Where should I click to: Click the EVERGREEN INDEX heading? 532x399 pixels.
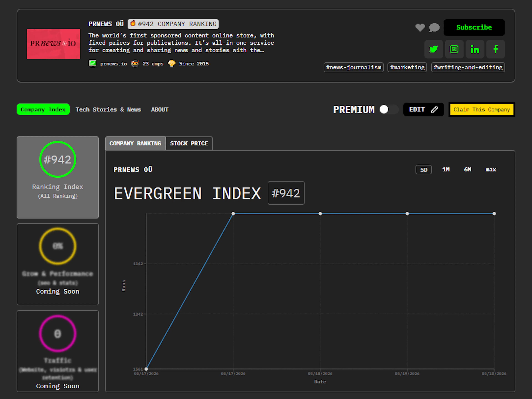pyautogui.click(x=187, y=193)
